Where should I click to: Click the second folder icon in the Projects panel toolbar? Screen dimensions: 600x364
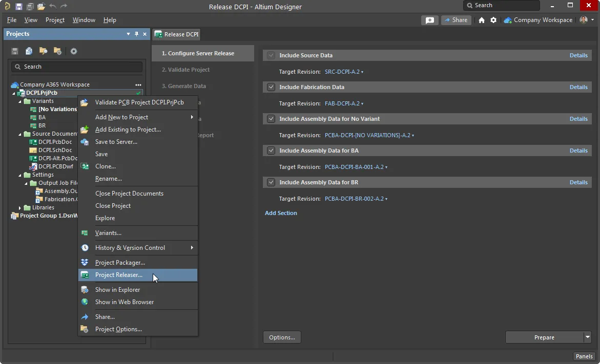point(57,51)
